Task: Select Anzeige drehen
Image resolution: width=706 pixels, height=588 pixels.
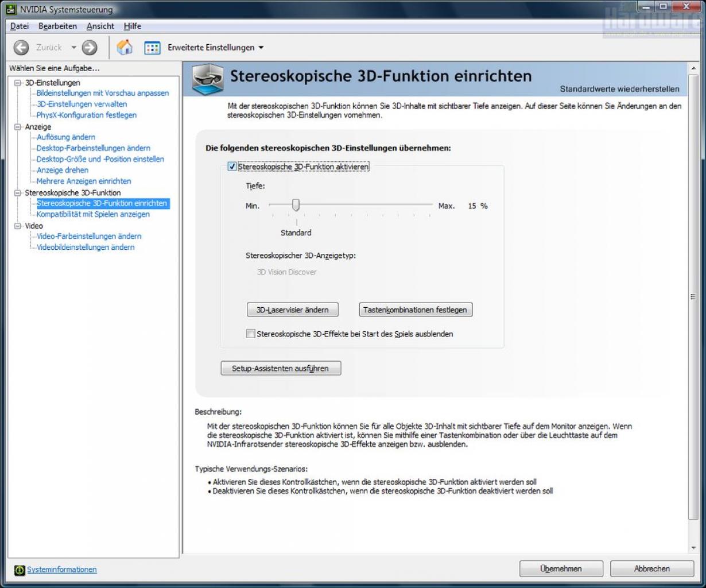Action: (63, 171)
